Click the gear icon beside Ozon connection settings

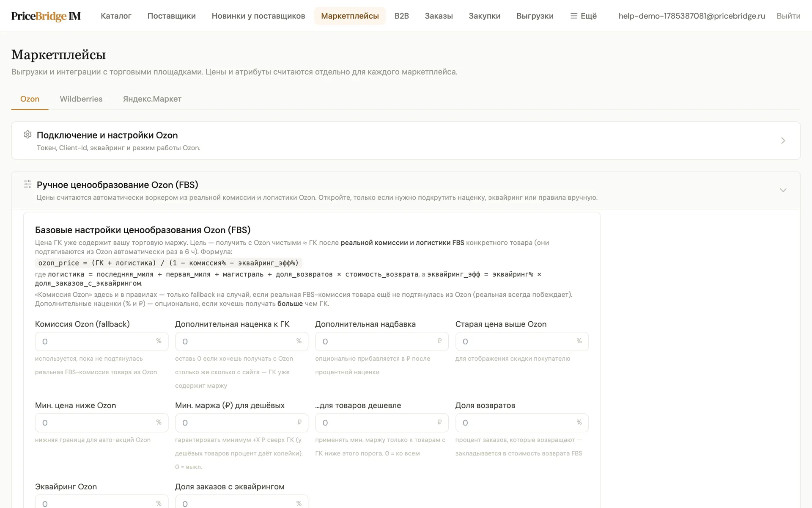[x=27, y=135]
